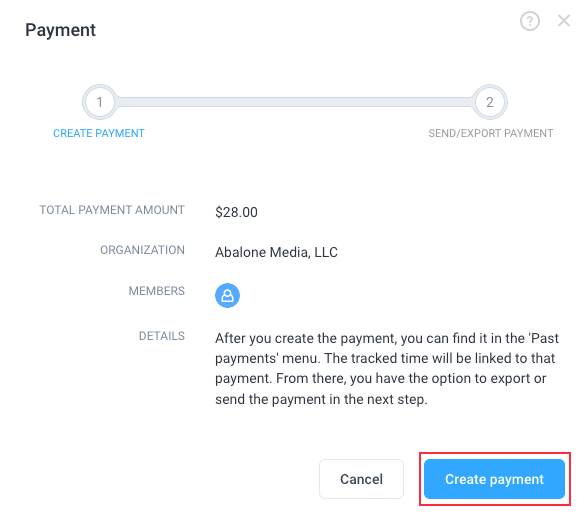The image size is (586, 518).
Task: Click the first line of the details text
Action: pos(387,338)
